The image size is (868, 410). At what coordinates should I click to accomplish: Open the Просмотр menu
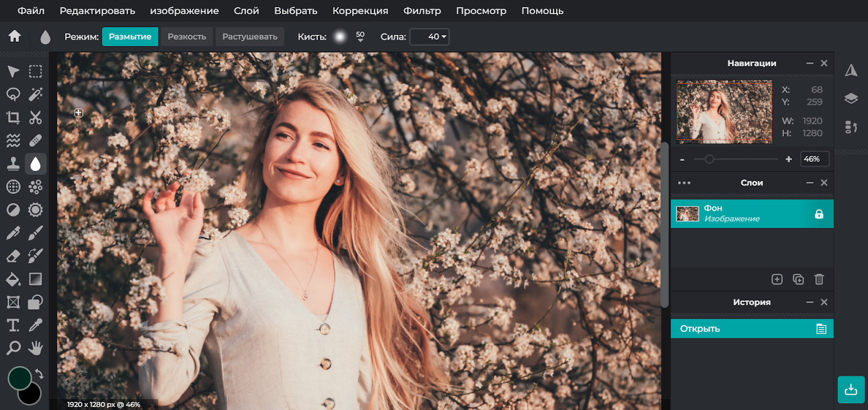(481, 11)
